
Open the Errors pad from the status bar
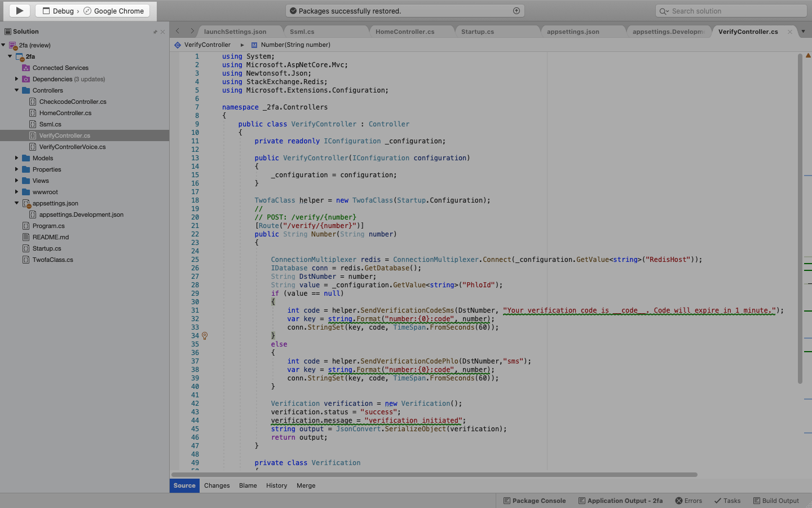tap(689, 501)
